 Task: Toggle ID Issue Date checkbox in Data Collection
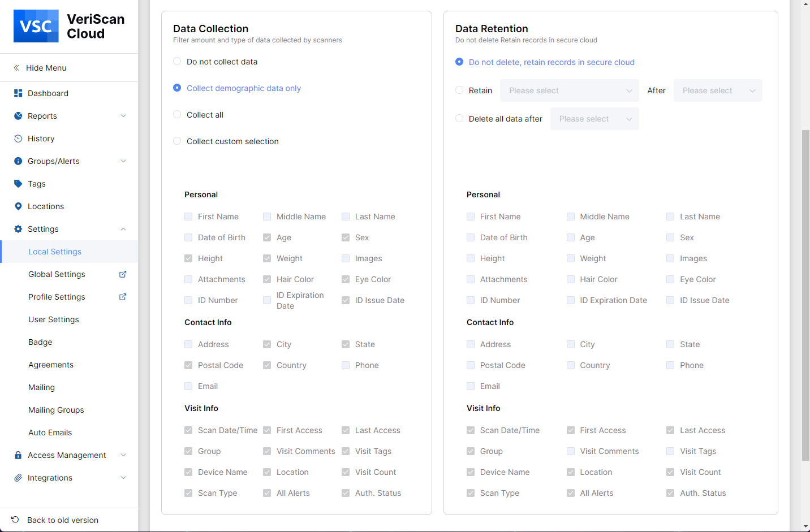[346, 300]
